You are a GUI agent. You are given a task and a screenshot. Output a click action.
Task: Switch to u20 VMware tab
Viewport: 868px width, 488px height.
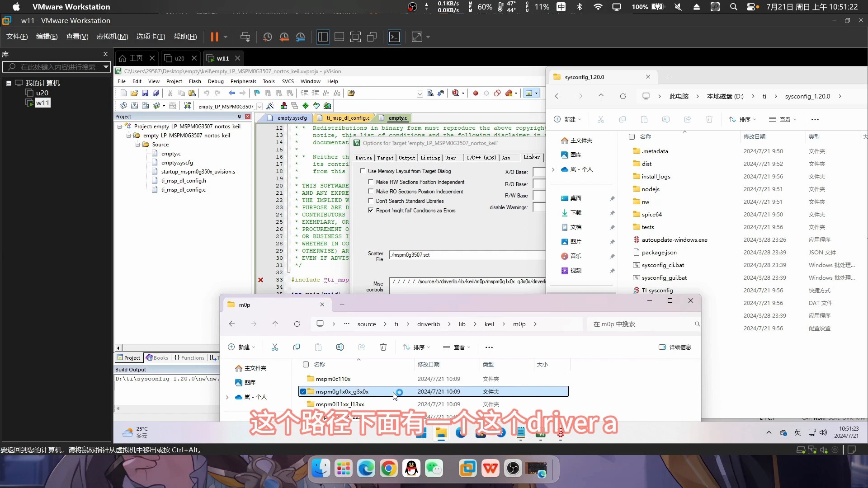tap(179, 58)
